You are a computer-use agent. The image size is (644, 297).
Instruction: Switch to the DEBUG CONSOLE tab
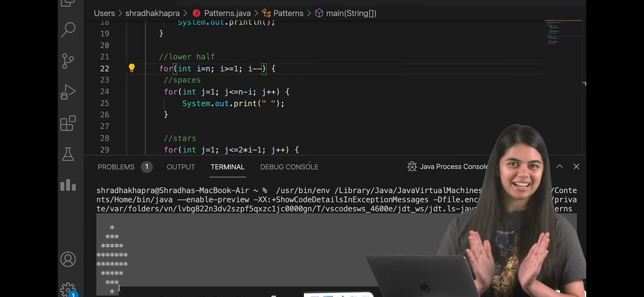coord(289,167)
